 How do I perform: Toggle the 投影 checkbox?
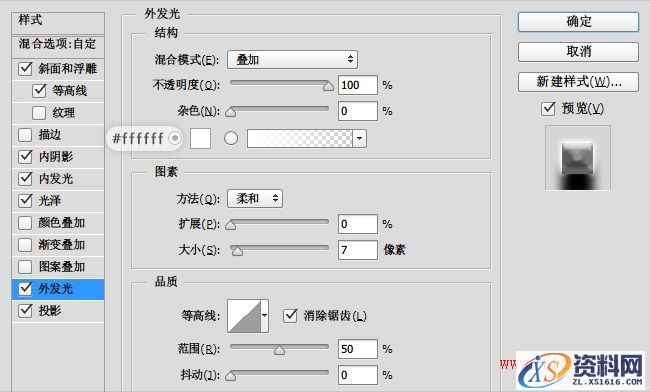(x=25, y=310)
